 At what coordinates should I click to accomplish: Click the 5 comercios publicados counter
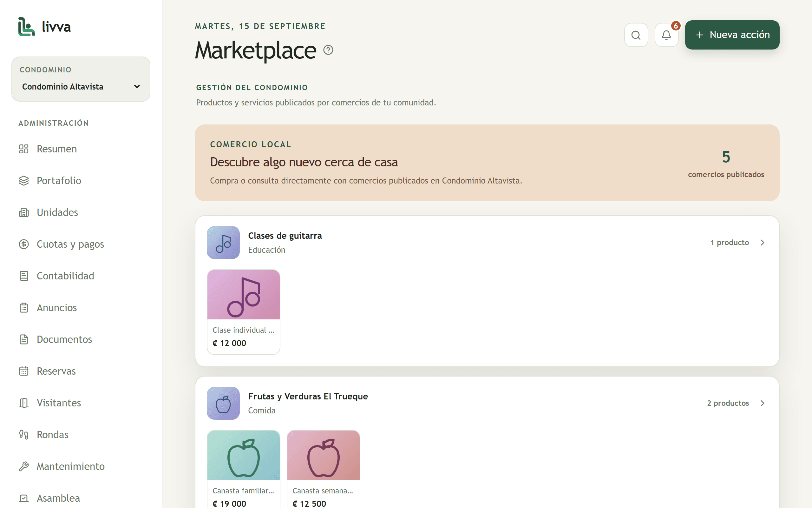726,164
